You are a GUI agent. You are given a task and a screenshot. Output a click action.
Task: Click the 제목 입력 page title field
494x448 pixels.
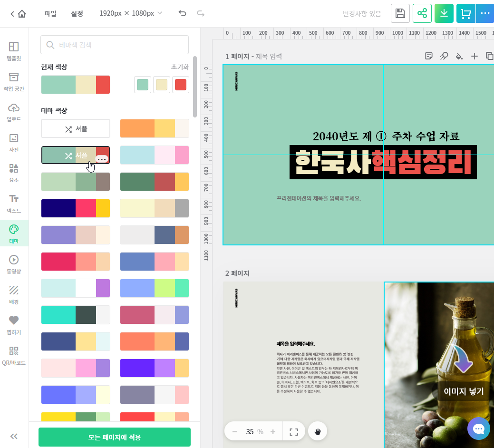coord(269,57)
